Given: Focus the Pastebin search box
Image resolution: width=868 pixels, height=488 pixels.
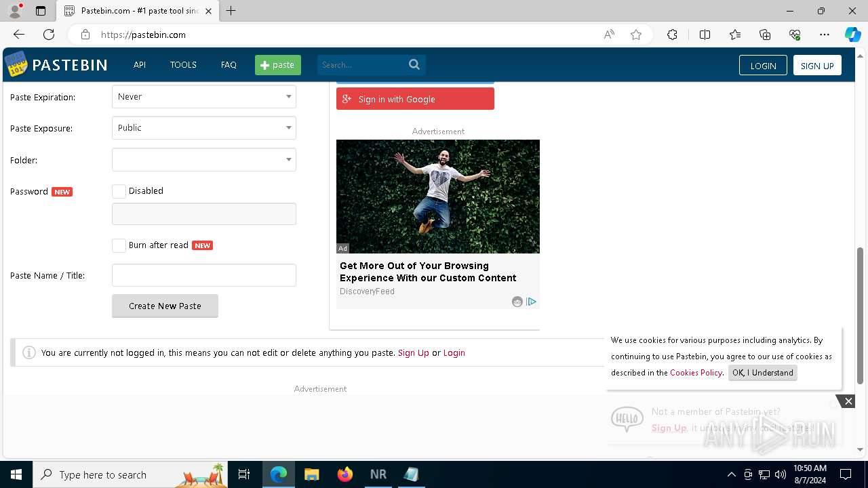Looking at the screenshot, I should [x=362, y=65].
